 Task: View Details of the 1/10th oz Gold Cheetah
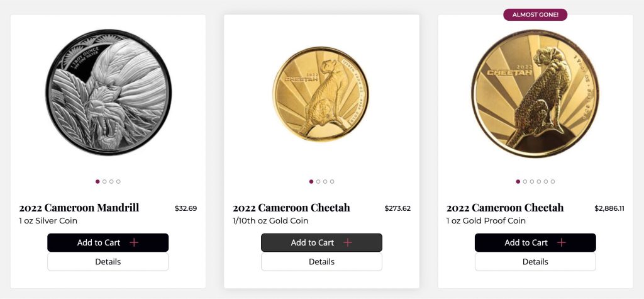tap(321, 262)
